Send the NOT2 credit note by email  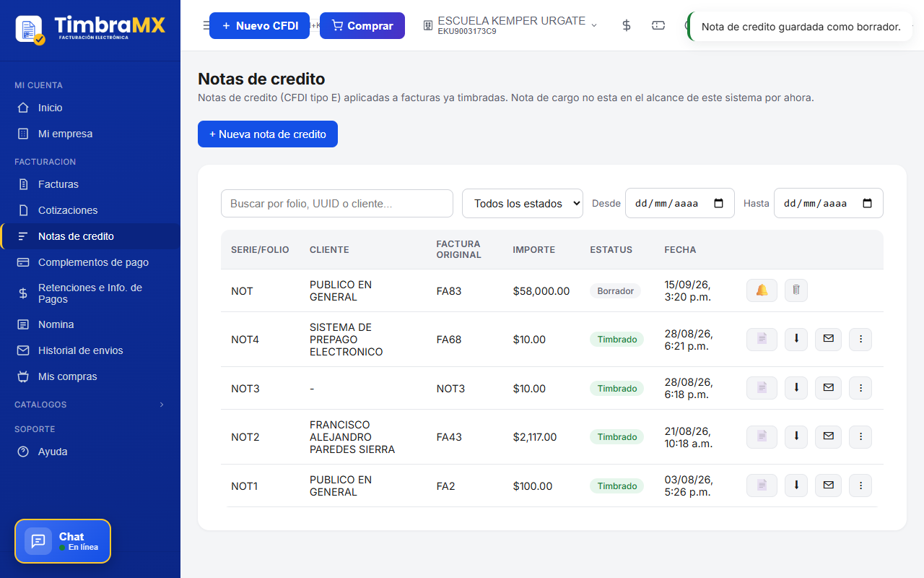tap(828, 437)
